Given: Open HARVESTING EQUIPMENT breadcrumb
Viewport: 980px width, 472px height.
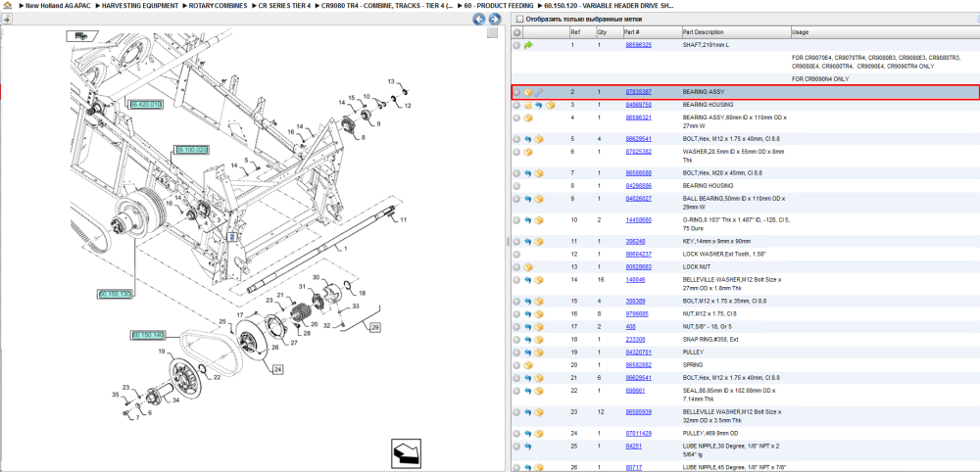Looking at the screenshot, I should tap(140, 5).
